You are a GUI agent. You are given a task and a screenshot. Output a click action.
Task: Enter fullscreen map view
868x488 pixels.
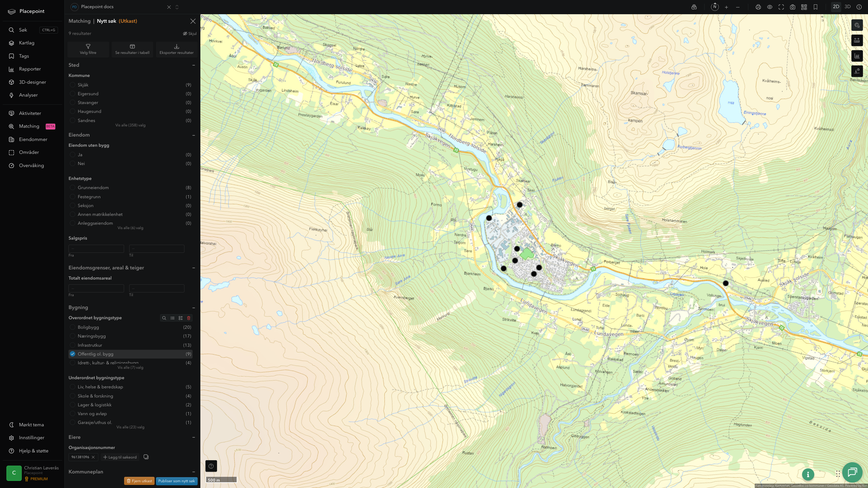point(781,7)
